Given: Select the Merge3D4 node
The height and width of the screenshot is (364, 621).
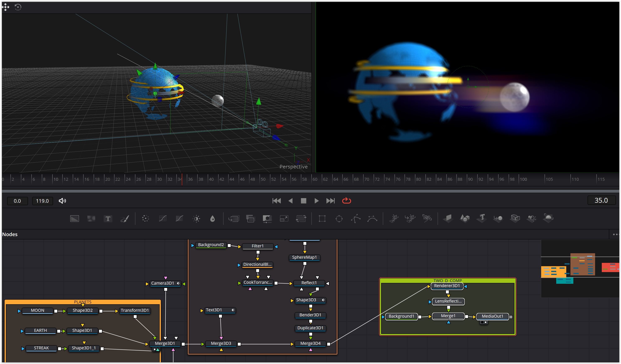Looking at the screenshot, I should (x=310, y=344).
